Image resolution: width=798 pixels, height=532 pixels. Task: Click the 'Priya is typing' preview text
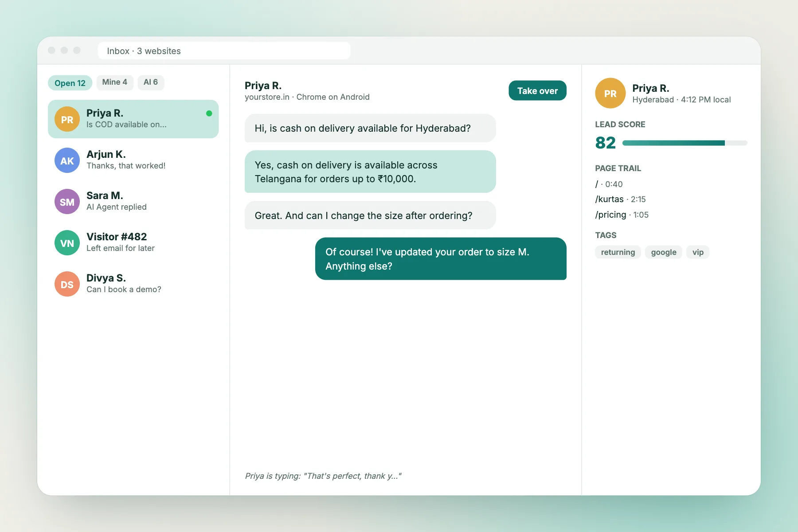[323, 476]
